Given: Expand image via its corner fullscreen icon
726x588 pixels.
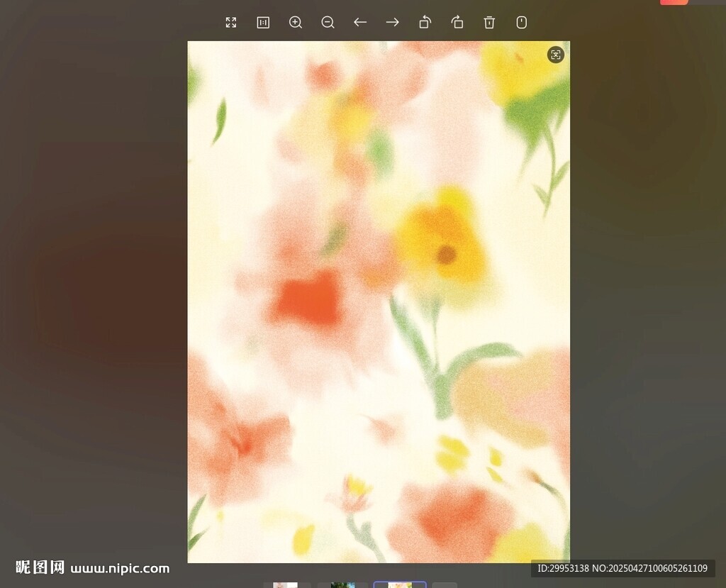Looking at the screenshot, I should pos(556,55).
